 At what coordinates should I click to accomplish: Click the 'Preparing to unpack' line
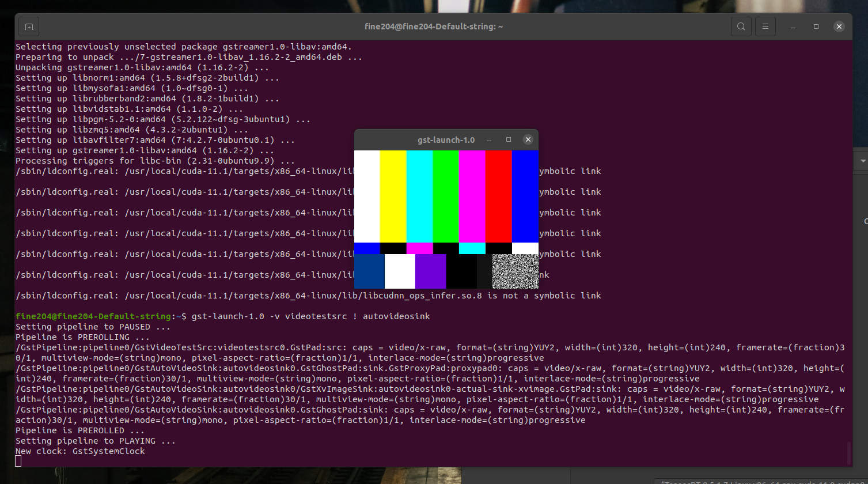tap(189, 57)
